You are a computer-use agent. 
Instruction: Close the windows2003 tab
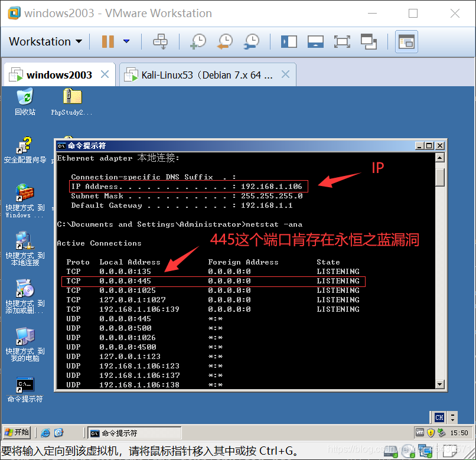pyautogui.click(x=105, y=74)
